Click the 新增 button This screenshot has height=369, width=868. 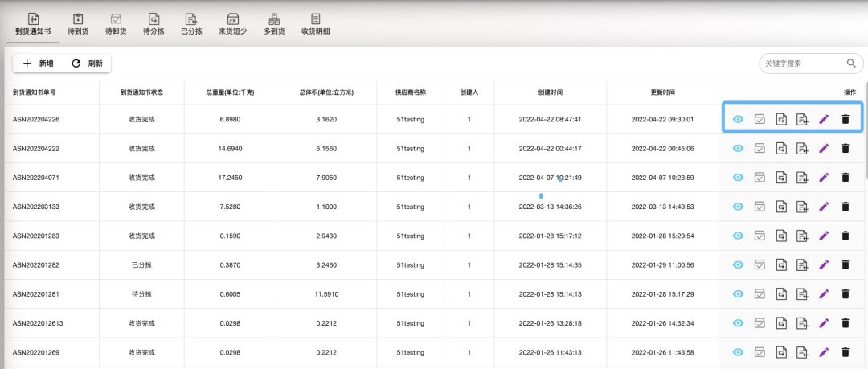click(x=38, y=64)
